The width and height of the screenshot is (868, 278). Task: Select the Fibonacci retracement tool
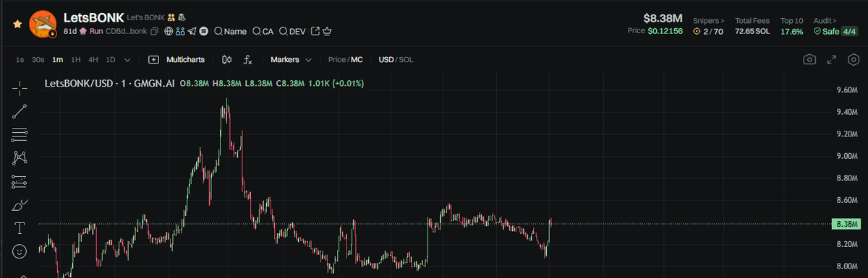pyautogui.click(x=20, y=134)
